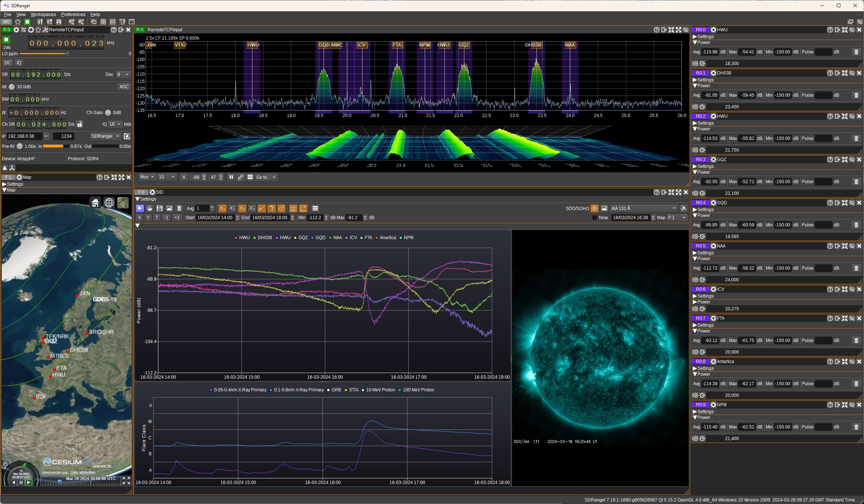Open spectrum averaging count 10 dropdown
This screenshot has width=864, height=504.
point(167,177)
